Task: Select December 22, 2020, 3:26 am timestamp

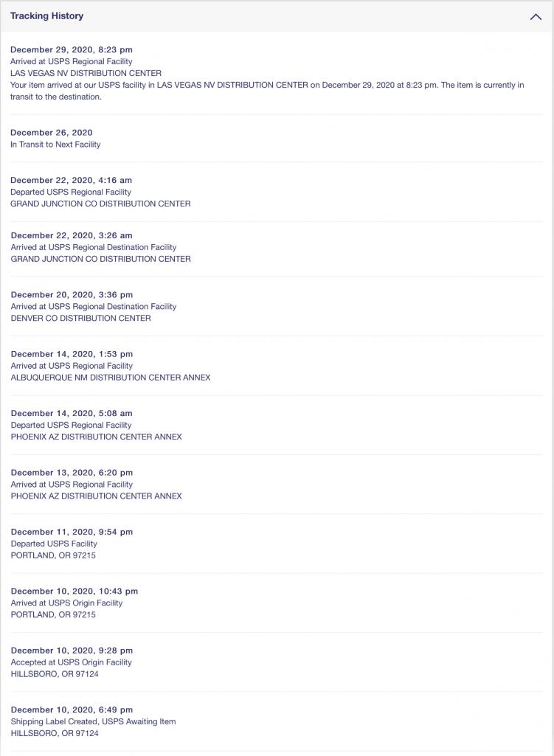Action: point(72,236)
